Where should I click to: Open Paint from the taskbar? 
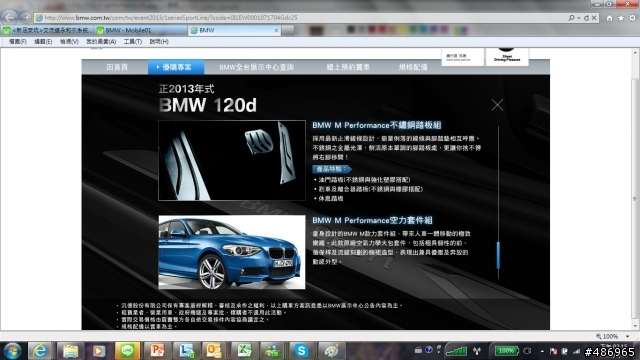click(x=331, y=351)
